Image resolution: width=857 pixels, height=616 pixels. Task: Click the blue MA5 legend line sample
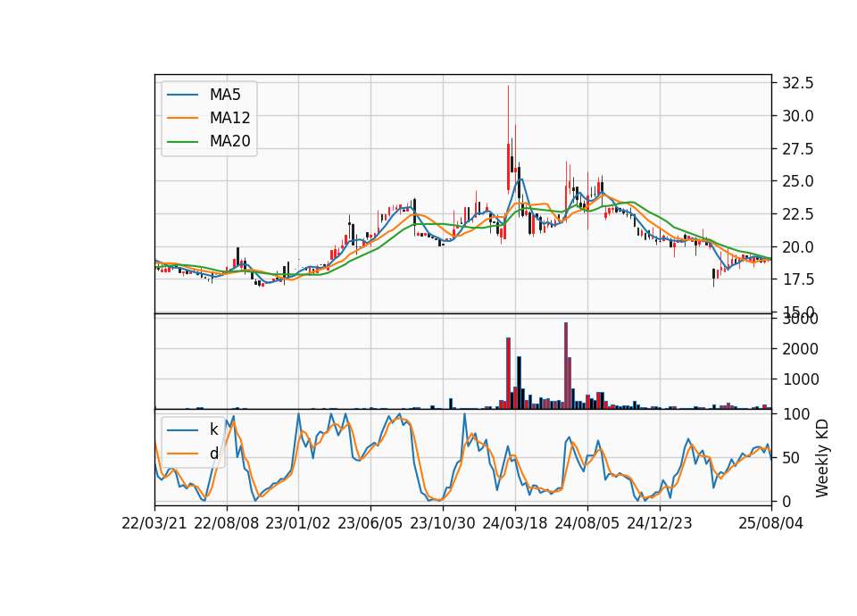tap(182, 95)
